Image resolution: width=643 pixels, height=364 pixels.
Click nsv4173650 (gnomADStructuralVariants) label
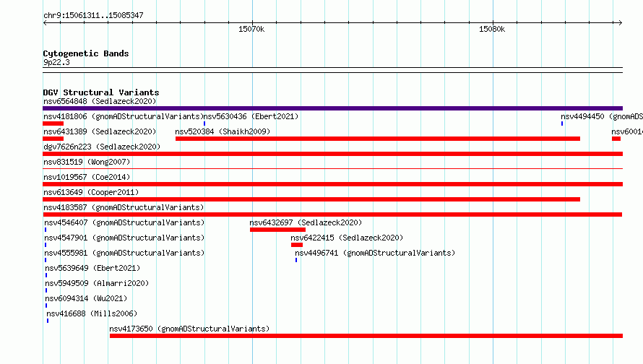pyautogui.click(x=189, y=329)
